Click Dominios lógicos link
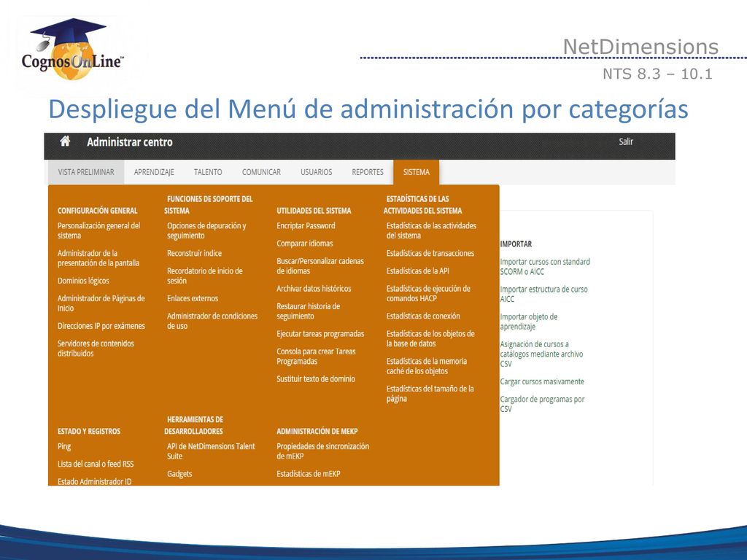The image size is (747, 560). pyautogui.click(x=83, y=281)
